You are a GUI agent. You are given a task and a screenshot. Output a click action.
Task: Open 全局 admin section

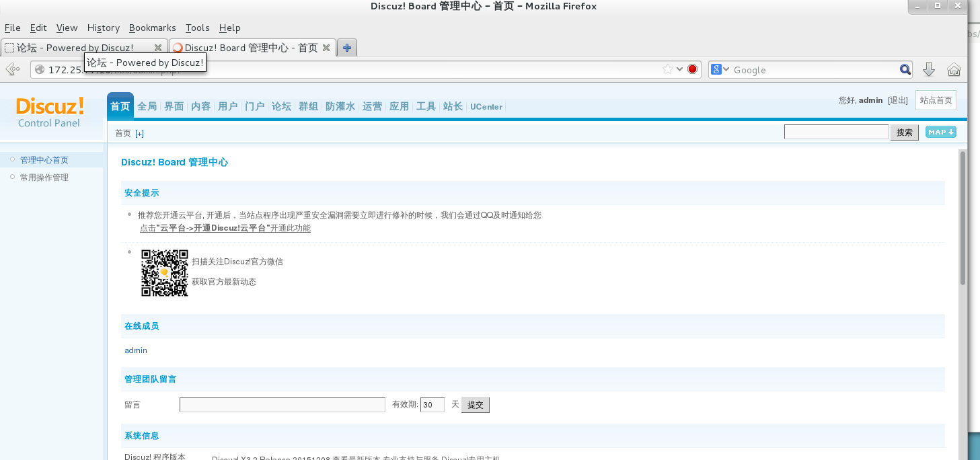(x=147, y=106)
